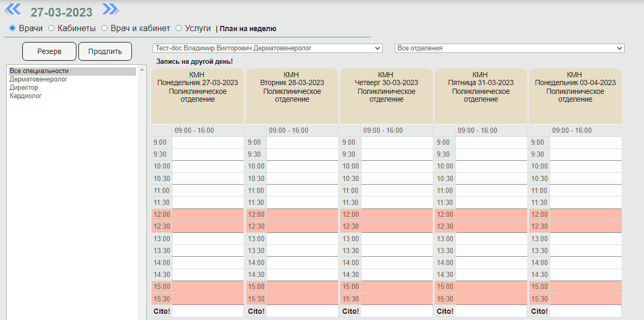Click Friday 31-03-2023 Cito! slot
644x320 pixels.
(x=491, y=311)
